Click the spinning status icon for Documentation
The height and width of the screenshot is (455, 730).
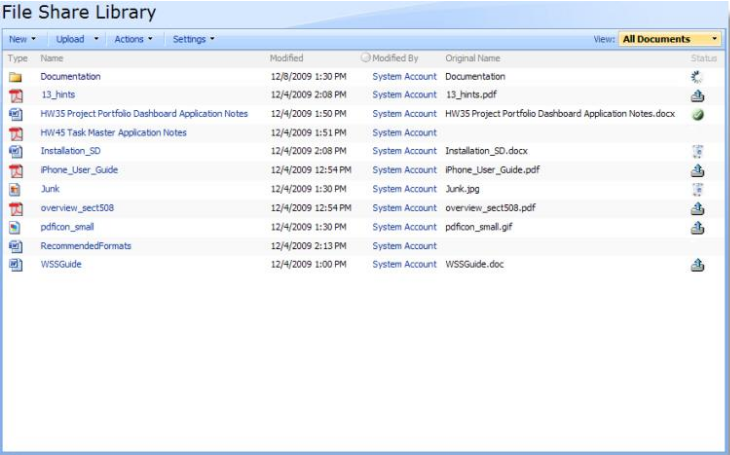(697, 77)
